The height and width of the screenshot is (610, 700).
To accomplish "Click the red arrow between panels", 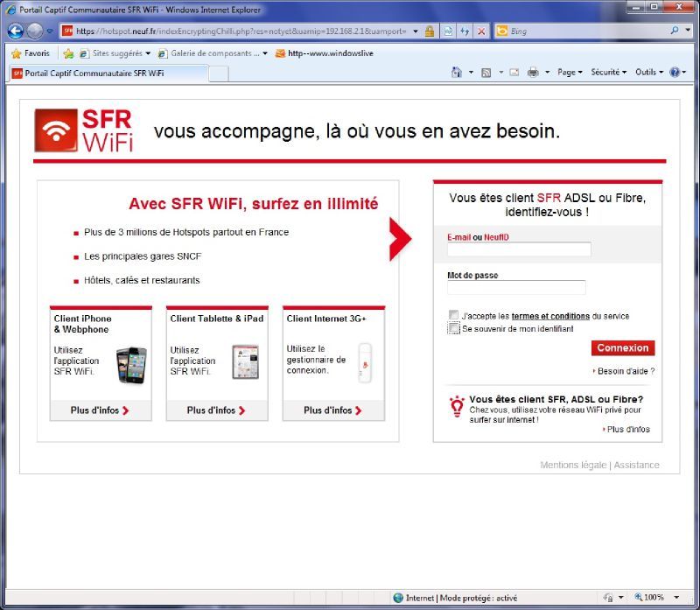I will [400, 239].
